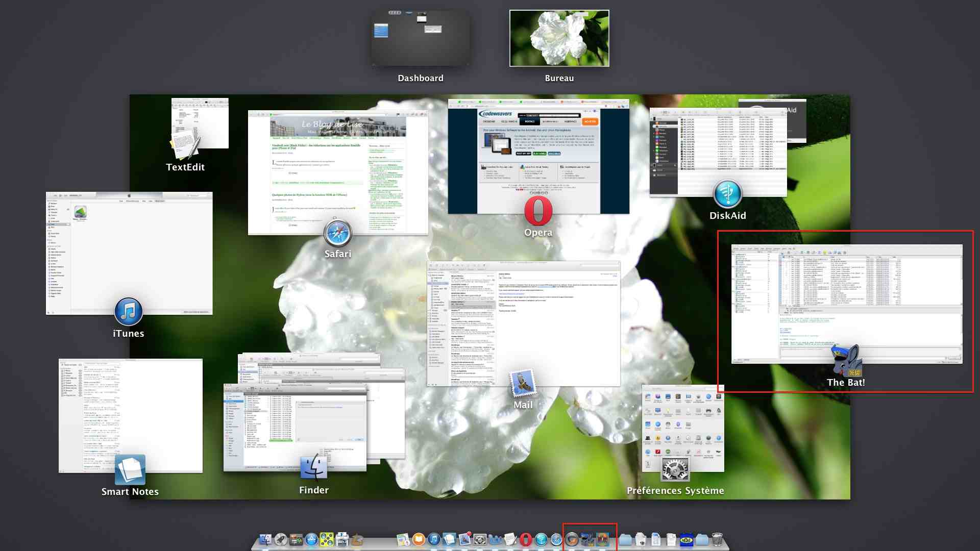980x551 pixels.
Task: Launch App Store from the Dock
Action: coord(311,539)
